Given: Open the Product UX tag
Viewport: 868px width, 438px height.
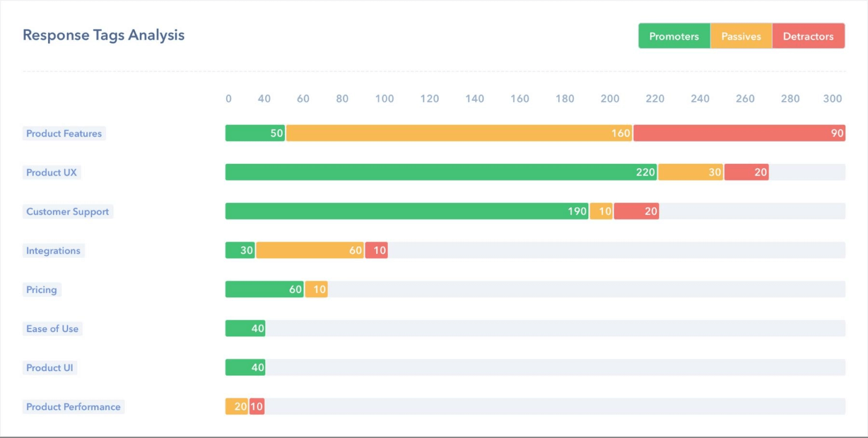Looking at the screenshot, I should point(51,172).
